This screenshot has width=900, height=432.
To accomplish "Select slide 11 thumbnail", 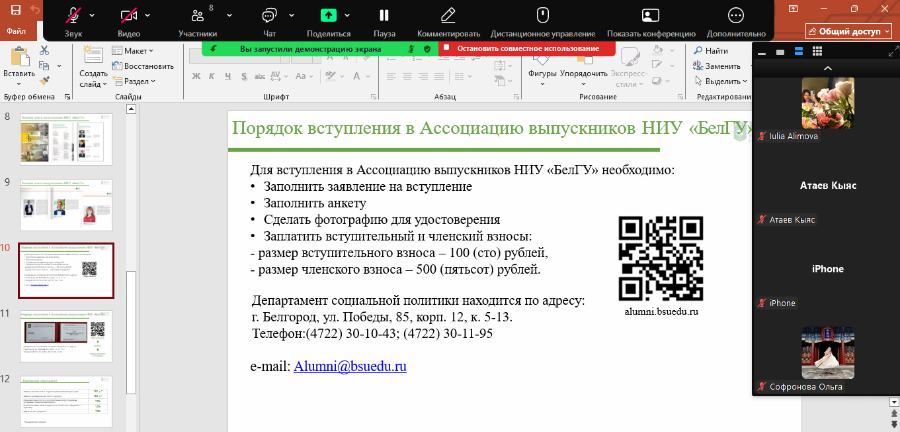I will click(67, 336).
